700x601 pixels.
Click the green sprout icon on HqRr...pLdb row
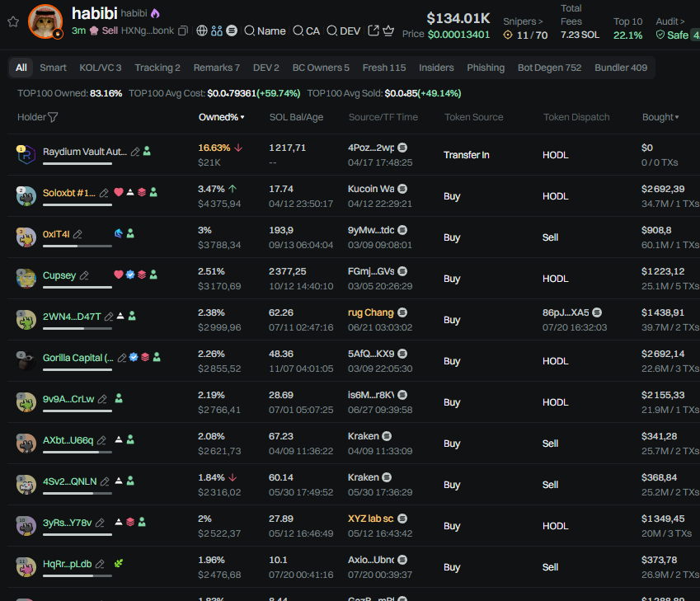pyautogui.click(x=118, y=563)
